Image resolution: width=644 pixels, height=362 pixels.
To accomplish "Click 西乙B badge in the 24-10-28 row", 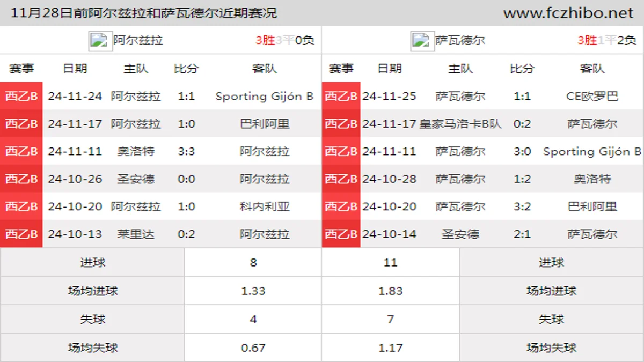I will click(x=341, y=179).
